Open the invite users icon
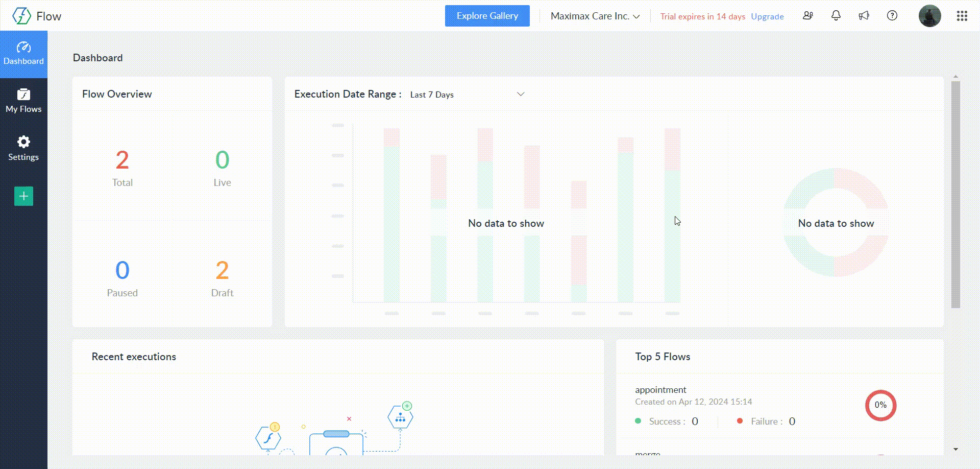 807,16
